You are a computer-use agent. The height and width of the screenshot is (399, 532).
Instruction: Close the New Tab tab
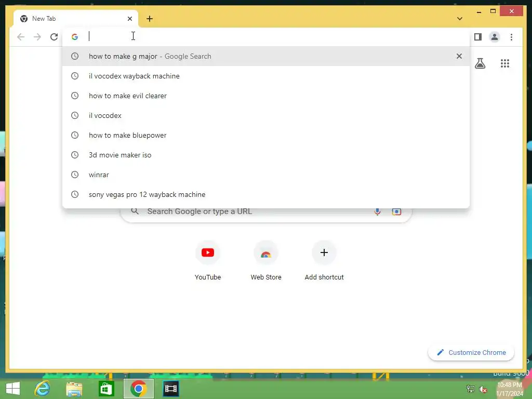129,19
